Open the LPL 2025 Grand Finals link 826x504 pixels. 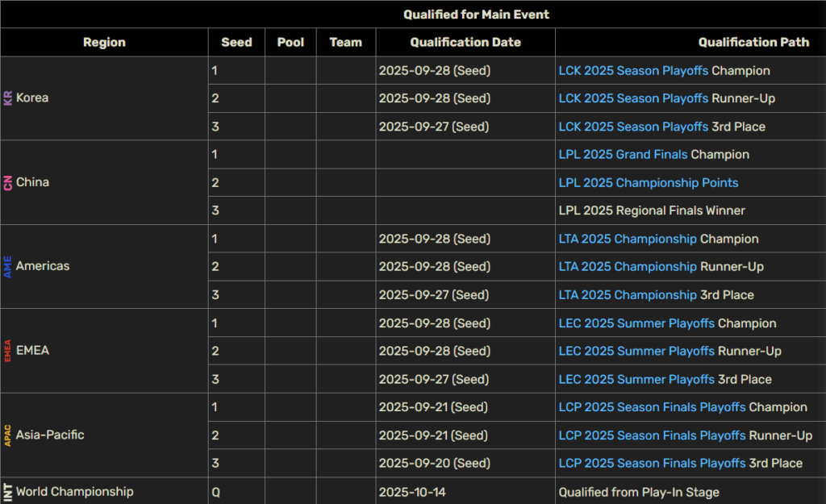(624, 154)
